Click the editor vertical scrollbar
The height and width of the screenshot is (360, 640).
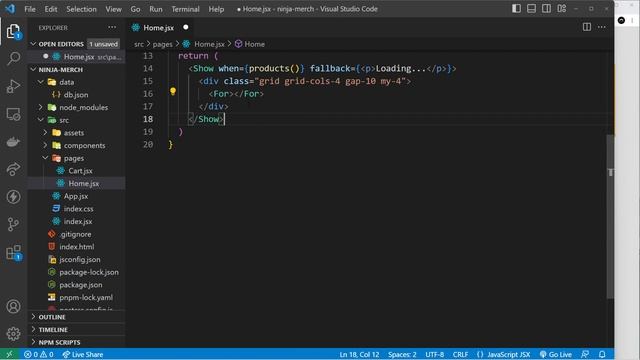click(610, 216)
